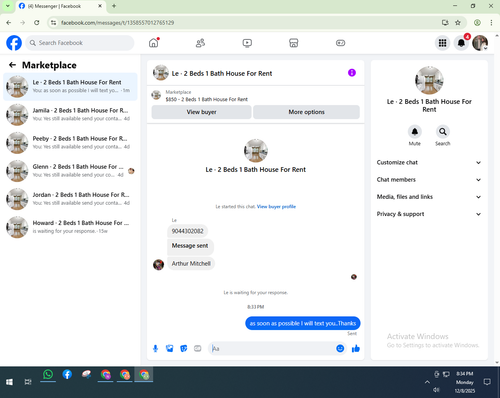Image resolution: width=500 pixels, height=398 pixels.
Task: Open the volume speaker tray icon
Action: [x=437, y=390]
